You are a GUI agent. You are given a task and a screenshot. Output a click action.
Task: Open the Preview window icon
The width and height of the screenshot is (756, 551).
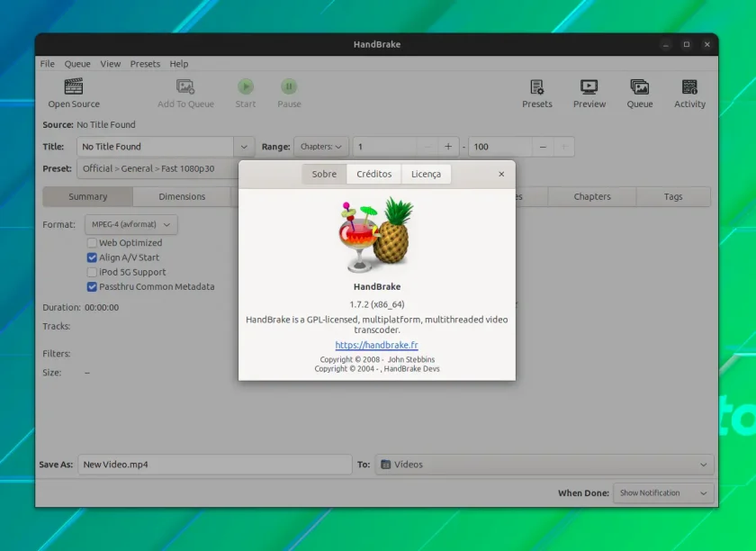coord(589,86)
